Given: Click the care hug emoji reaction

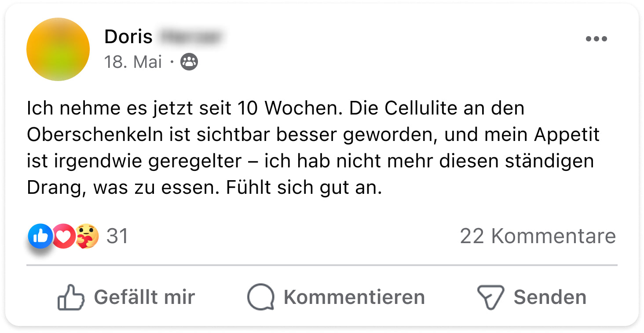Looking at the screenshot, I should coord(87,237).
